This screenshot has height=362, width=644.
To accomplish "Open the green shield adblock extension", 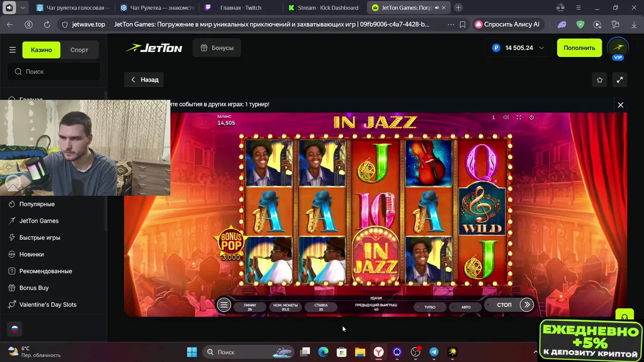I will point(580,24).
